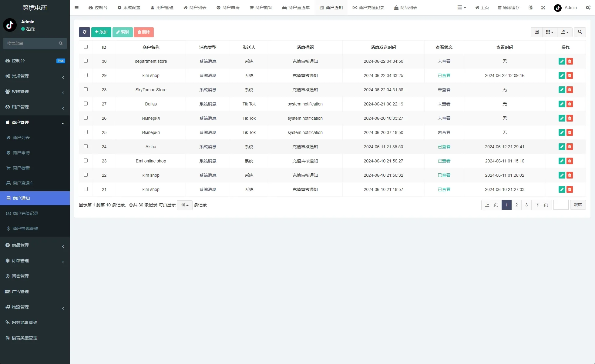The width and height of the screenshot is (595, 364).
Task: Switch to the 商户充值记录 tab
Action: [368, 8]
